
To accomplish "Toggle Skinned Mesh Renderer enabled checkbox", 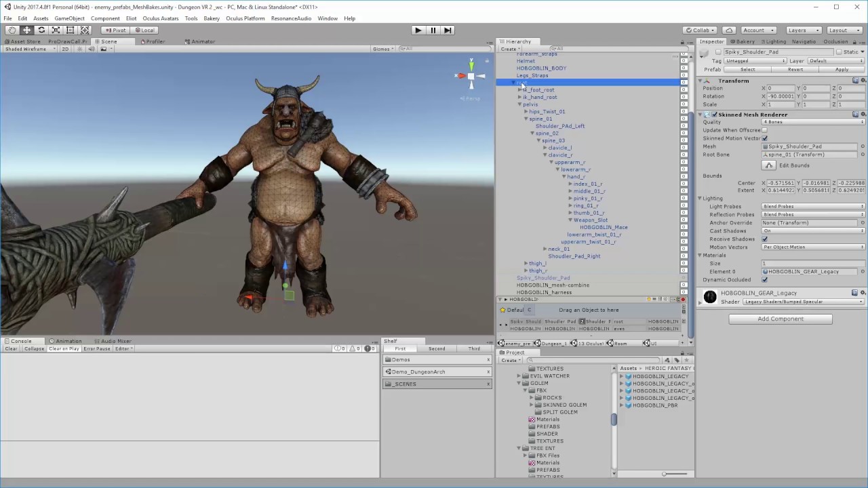I will tap(714, 115).
